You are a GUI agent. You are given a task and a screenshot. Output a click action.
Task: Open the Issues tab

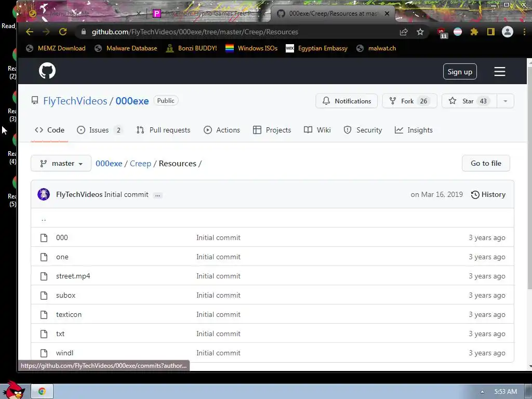[100, 130]
